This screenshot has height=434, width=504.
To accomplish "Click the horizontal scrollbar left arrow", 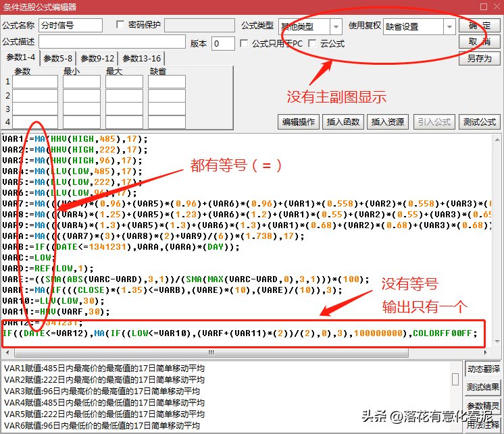I will (7, 352).
